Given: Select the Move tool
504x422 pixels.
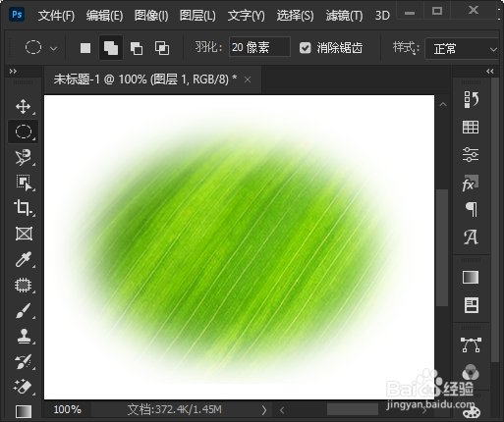Looking at the screenshot, I should 24,107.
